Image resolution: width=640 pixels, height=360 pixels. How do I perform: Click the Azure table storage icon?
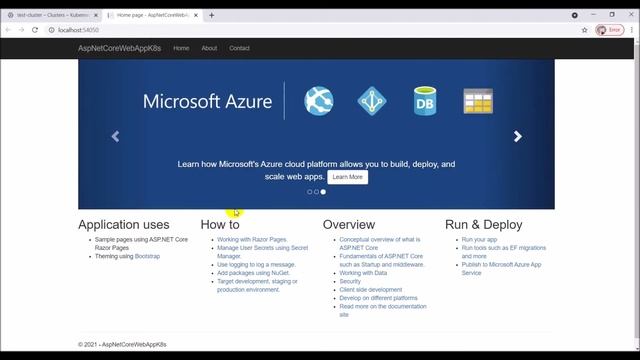point(478,101)
